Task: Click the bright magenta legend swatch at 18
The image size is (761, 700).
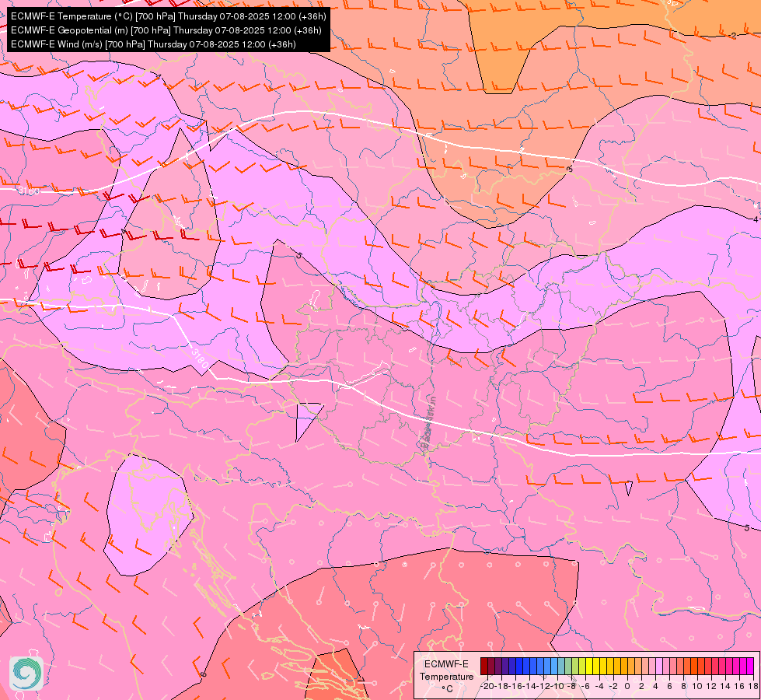Action: (x=750, y=666)
